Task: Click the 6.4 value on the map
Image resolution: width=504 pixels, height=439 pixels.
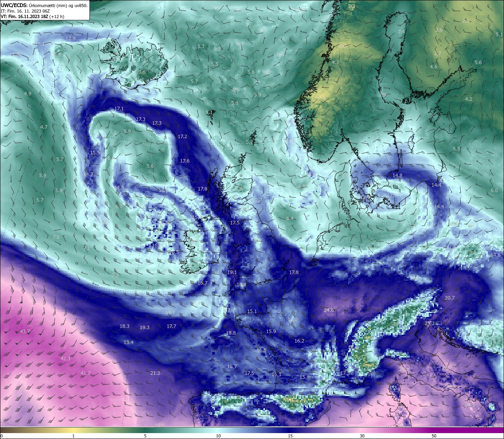Action: coord(290,219)
